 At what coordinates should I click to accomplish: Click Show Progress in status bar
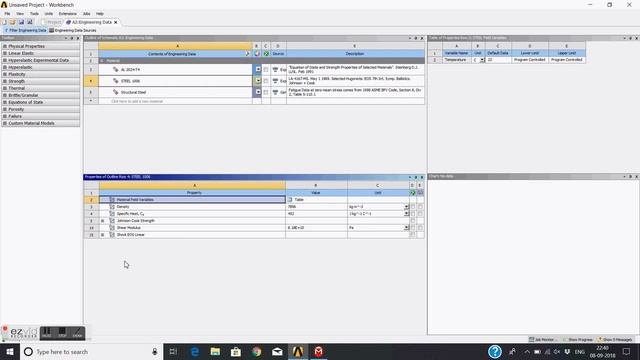tap(578, 340)
